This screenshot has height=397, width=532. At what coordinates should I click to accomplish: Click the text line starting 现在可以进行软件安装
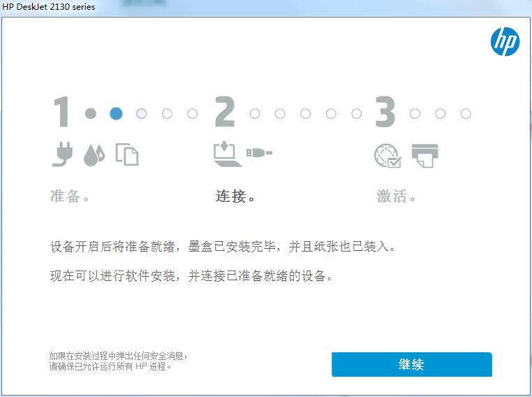point(191,275)
